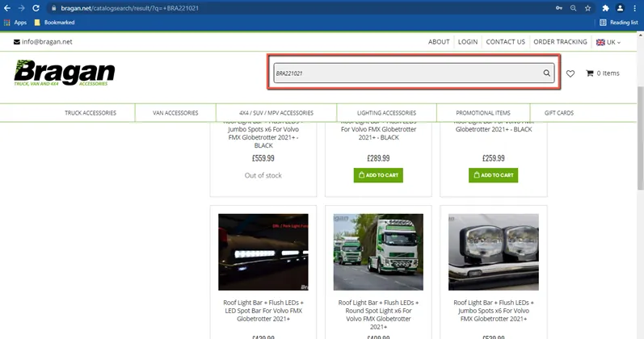The image size is (644, 339).
Task: Click the browser forward arrow
Action: [21, 8]
